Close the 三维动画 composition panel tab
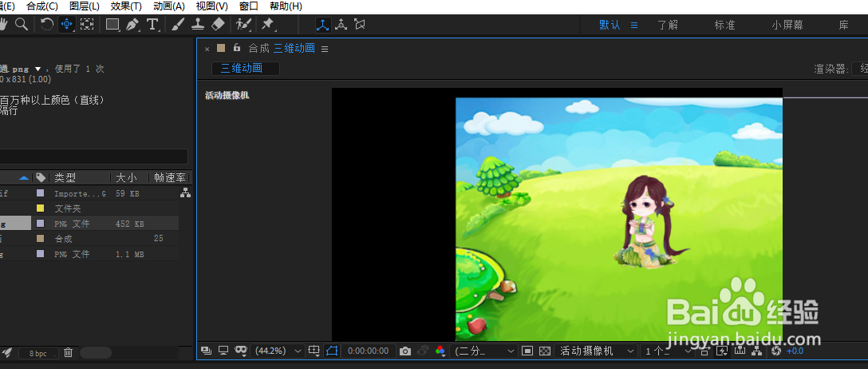 [207, 49]
